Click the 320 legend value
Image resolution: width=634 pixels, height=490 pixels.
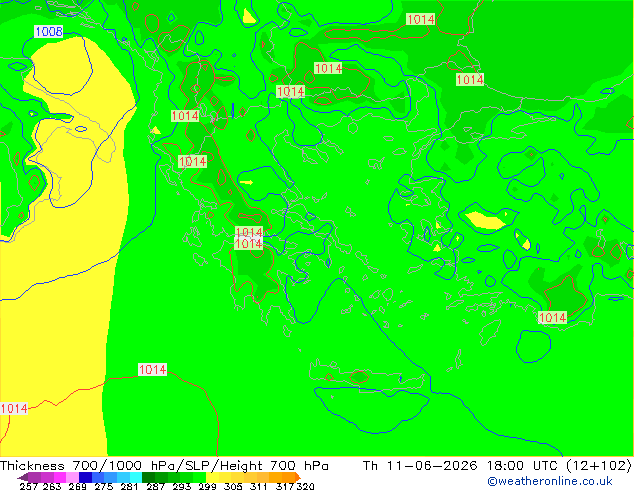305,486
